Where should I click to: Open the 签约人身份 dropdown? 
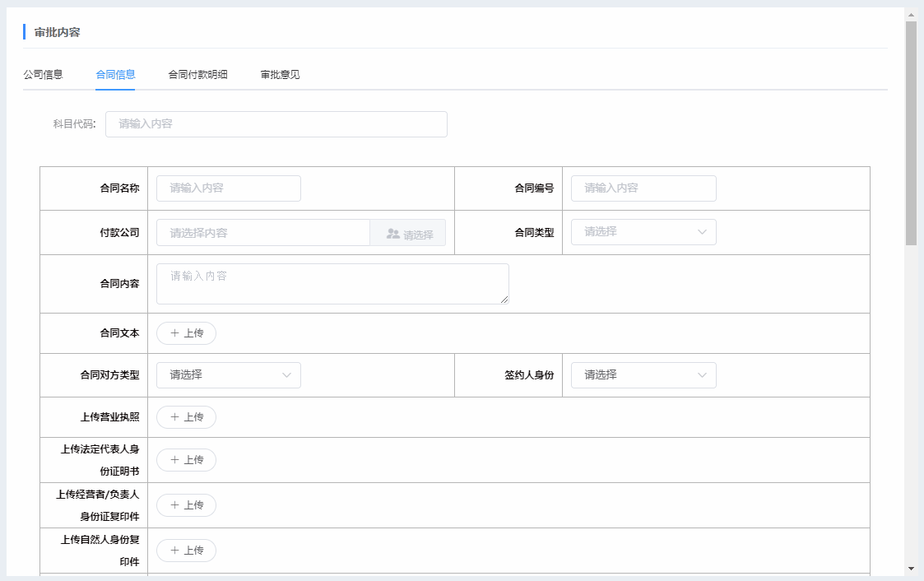[x=643, y=375]
